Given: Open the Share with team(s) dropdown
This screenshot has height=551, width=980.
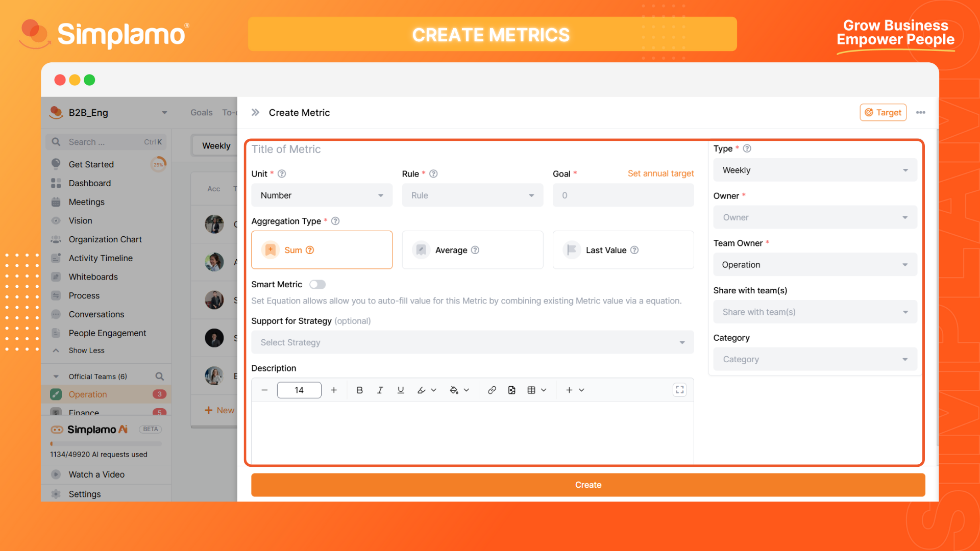Looking at the screenshot, I should point(815,312).
